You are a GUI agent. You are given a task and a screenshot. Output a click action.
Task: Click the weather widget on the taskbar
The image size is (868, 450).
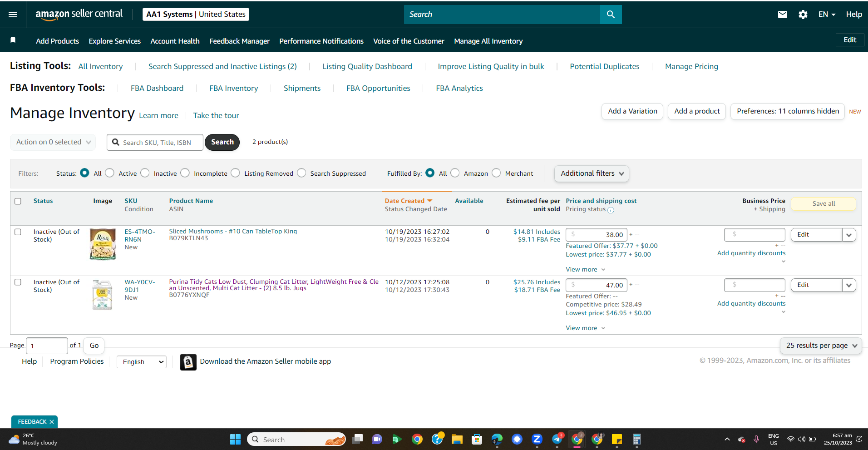pyautogui.click(x=33, y=439)
